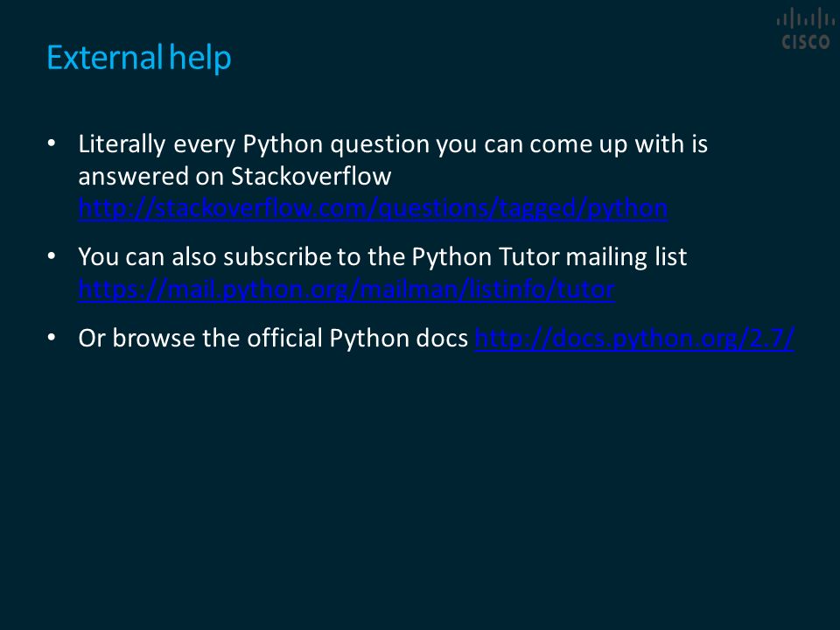Click the Cisco bridge bars icon
The height and width of the screenshot is (630, 840).
[805, 19]
